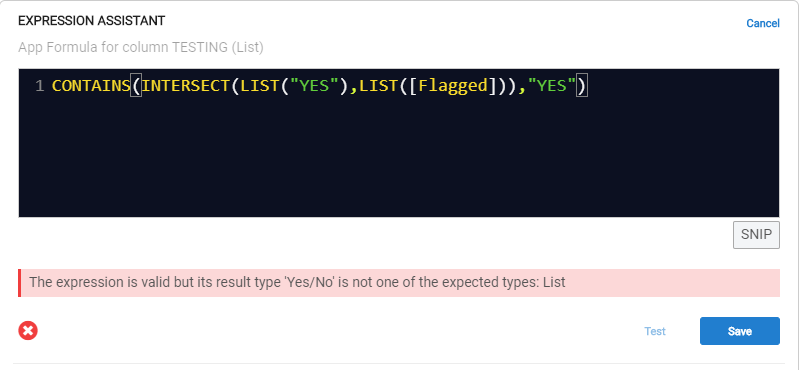Viewport: 799px width, 370px height.
Task: Click line number 1 in editor
Action: pos(40,86)
